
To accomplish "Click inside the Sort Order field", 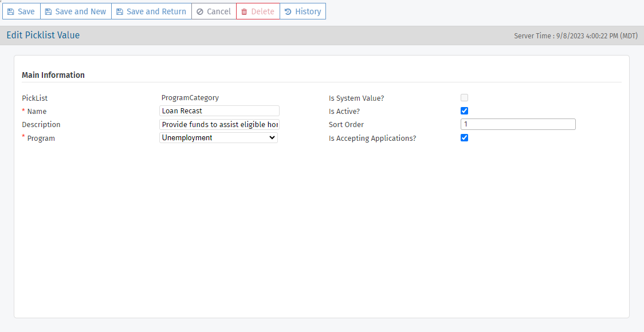I will (x=517, y=124).
